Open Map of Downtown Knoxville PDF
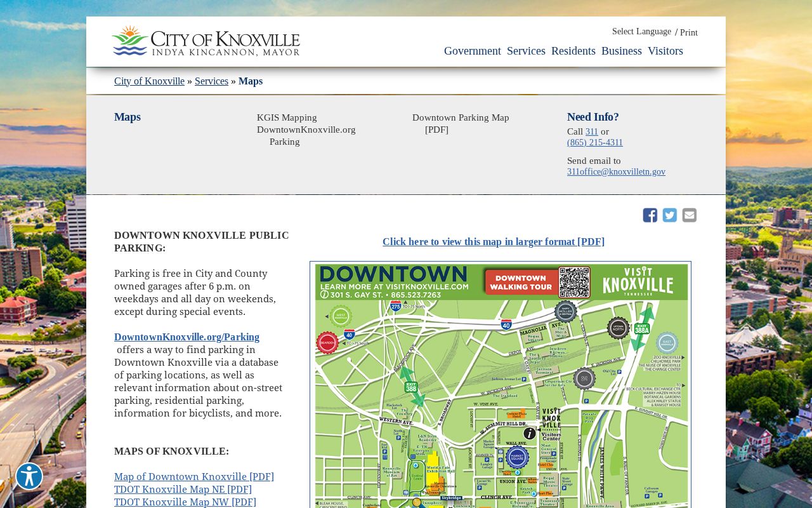The height and width of the screenshot is (508, 812). click(194, 477)
